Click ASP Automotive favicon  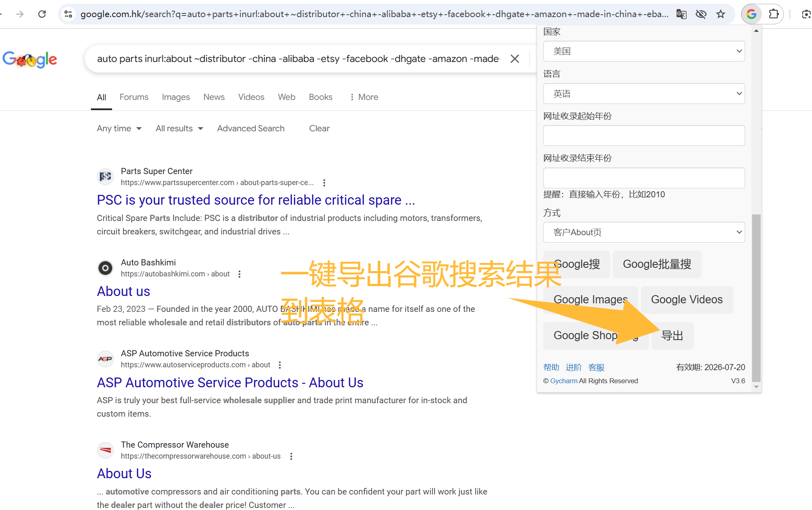click(x=106, y=359)
